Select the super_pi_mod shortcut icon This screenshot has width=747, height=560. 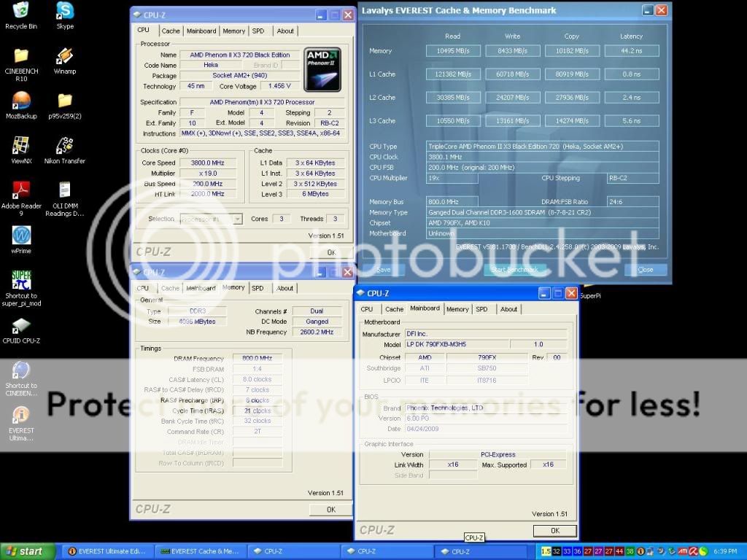(x=21, y=289)
